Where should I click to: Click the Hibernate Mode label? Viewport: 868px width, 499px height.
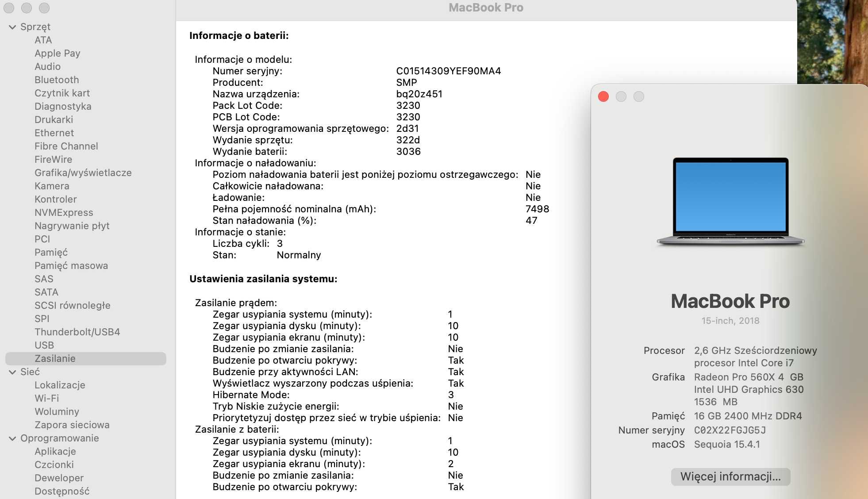point(251,395)
